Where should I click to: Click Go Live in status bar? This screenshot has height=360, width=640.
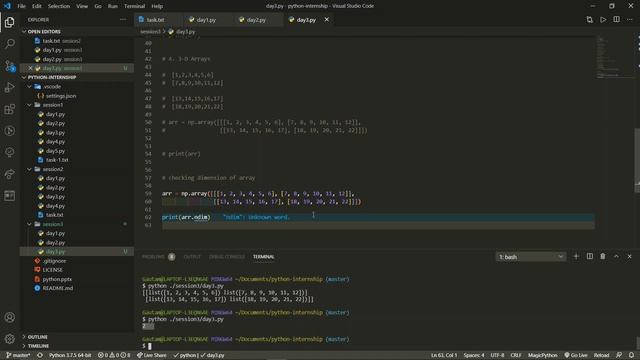pos(576,355)
